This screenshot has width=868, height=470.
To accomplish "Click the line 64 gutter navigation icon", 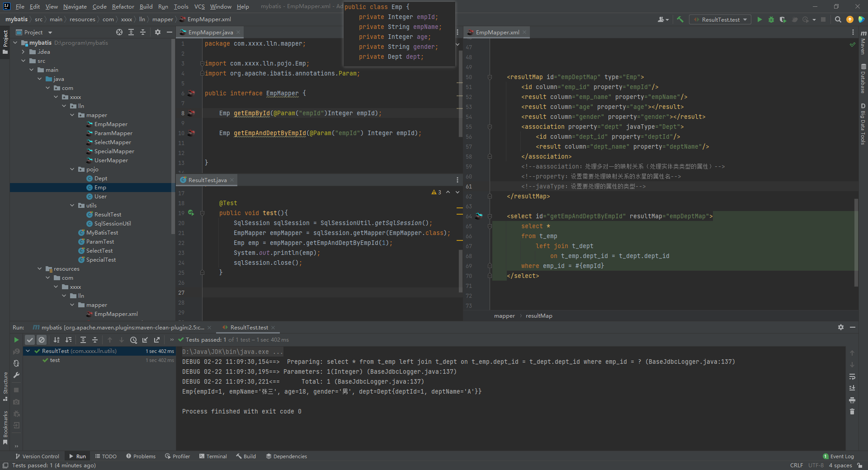I will (479, 216).
